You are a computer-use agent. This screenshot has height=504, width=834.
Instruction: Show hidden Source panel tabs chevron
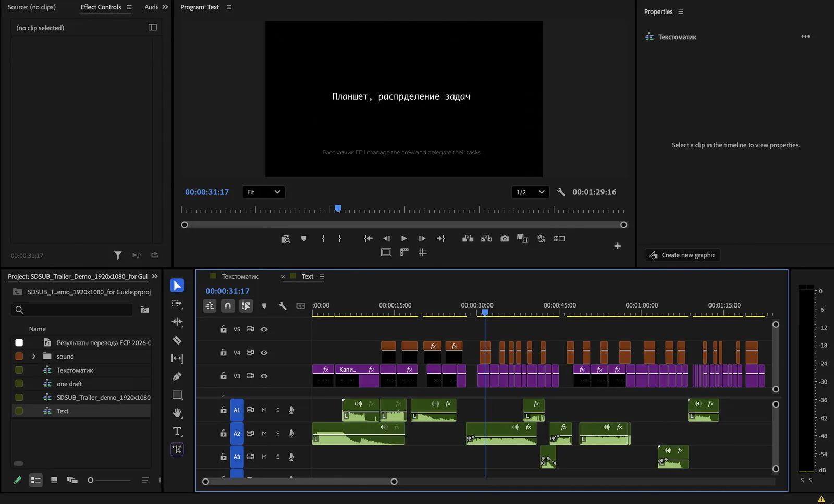165,7
